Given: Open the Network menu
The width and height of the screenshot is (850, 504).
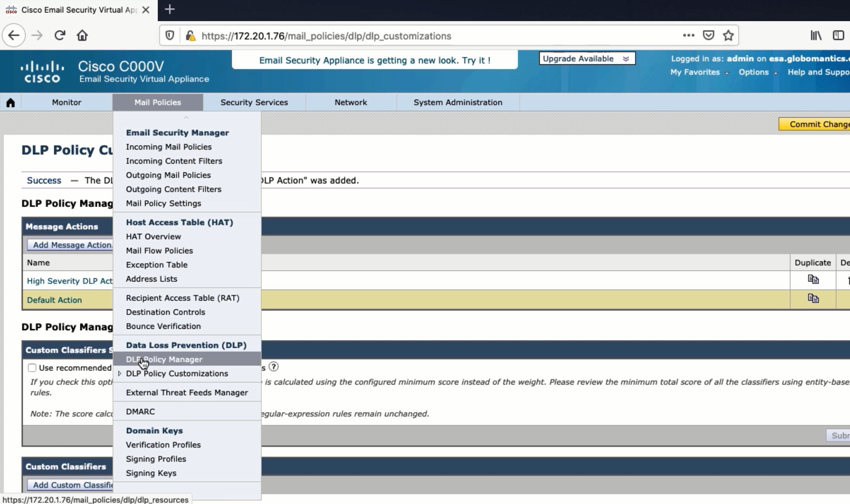Looking at the screenshot, I should click(351, 102).
